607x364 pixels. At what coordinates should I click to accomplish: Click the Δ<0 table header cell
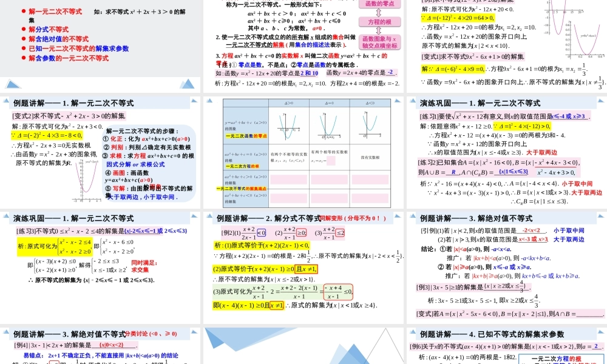[370, 103]
